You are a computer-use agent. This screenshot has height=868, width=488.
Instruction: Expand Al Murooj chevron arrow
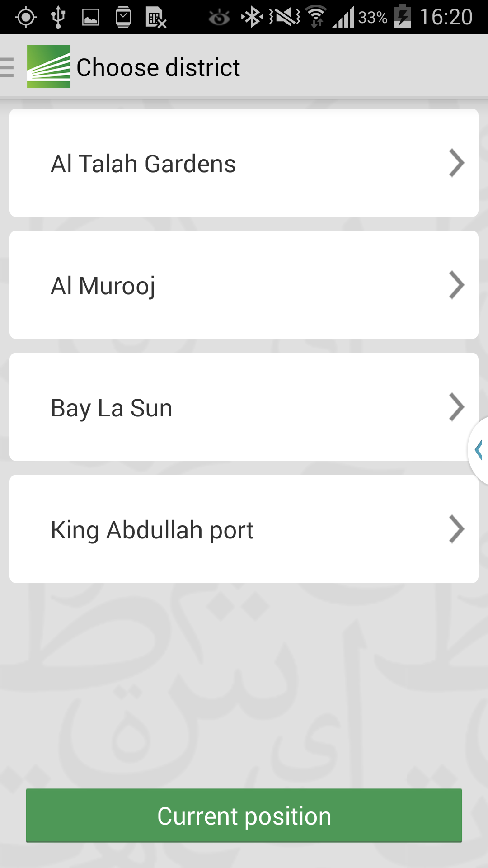tap(456, 285)
